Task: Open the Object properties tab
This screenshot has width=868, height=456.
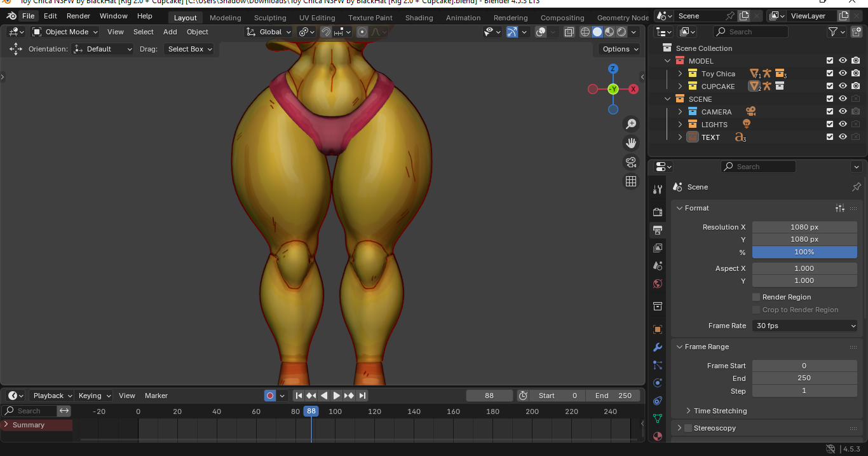Action: pos(658,329)
